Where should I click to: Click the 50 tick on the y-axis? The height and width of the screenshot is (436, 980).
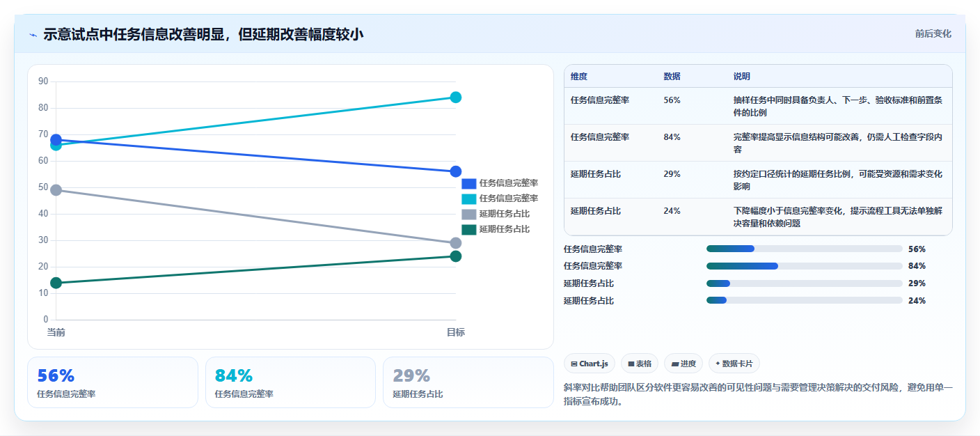43,187
